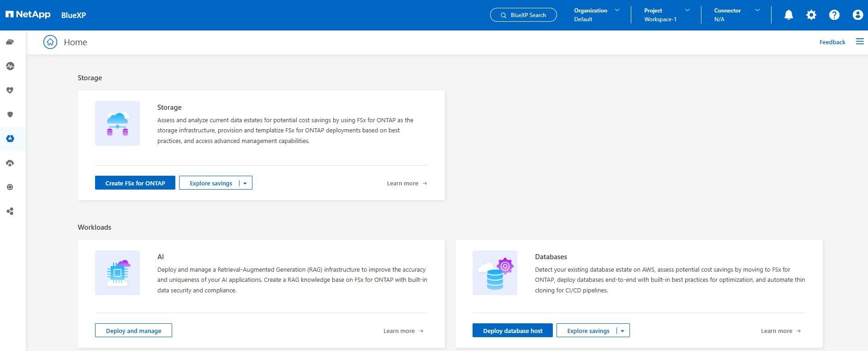The width and height of the screenshot is (868, 351).
Task: Open the Storage Explore savings dropdown arrow
Action: (245, 183)
